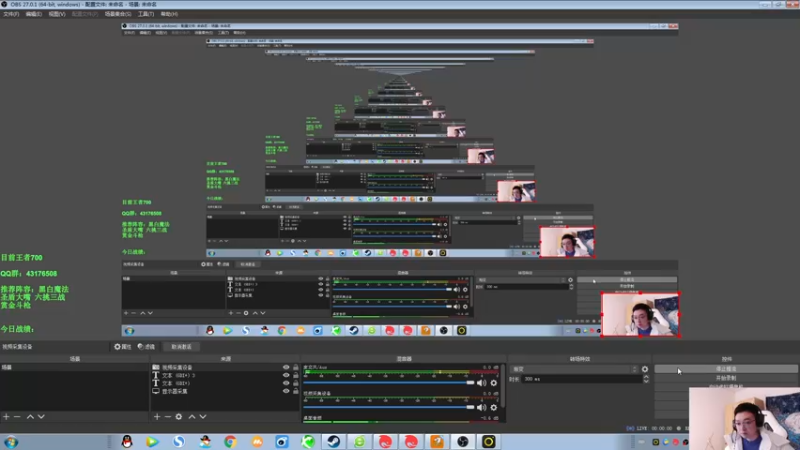
Task: Select 文本 (GDI+) 3 in sources list
Action: pyautogui.click(x=179, y=375)
